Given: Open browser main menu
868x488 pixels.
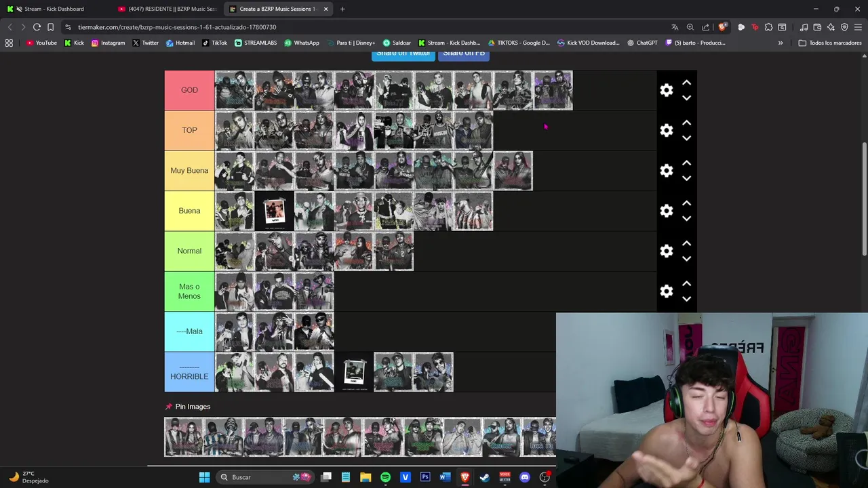Looking at the screenshot, I should coord(858,27).
